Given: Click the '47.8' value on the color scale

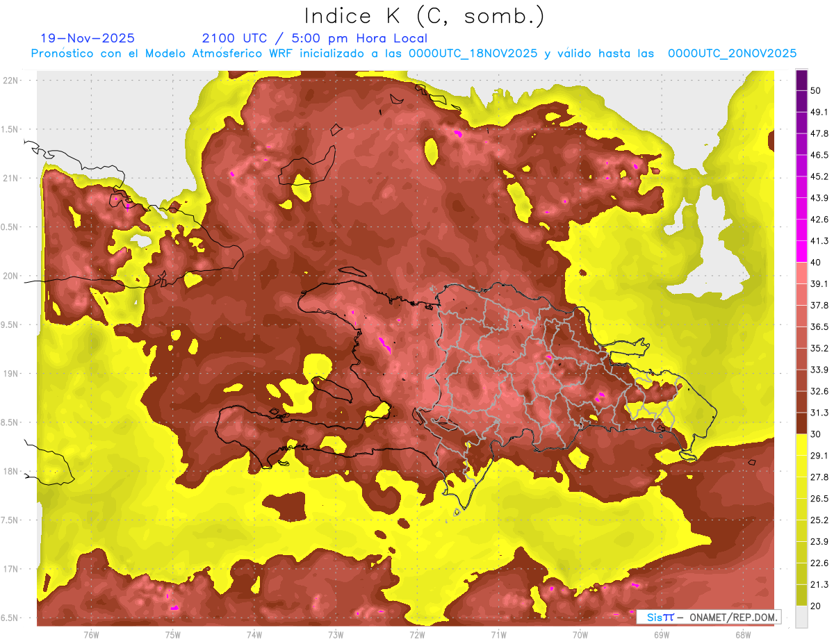Looking at the screenshot, I should pos(819,133).
